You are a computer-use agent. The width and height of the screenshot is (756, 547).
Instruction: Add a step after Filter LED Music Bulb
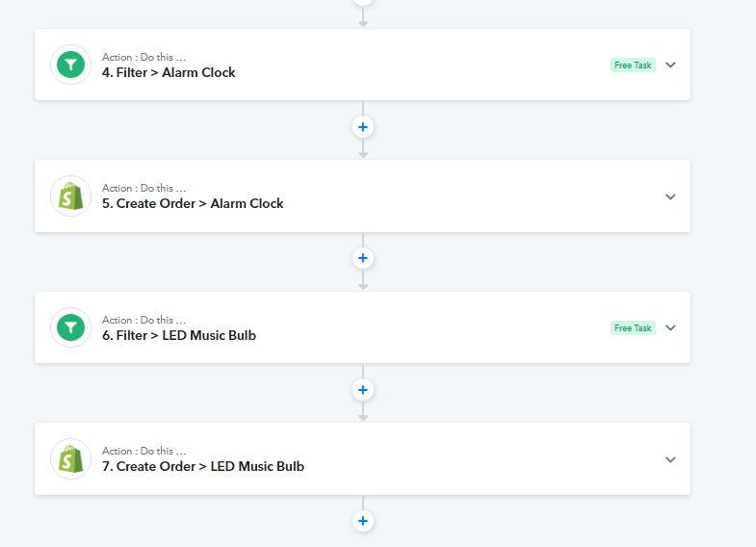pyautogui.click(x=363, y=390)
